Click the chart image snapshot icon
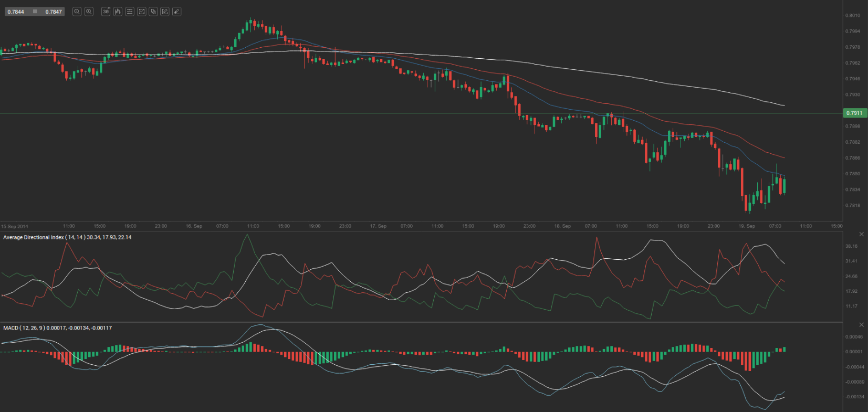Screen dimensions: 868x412 tap(142, 12)
